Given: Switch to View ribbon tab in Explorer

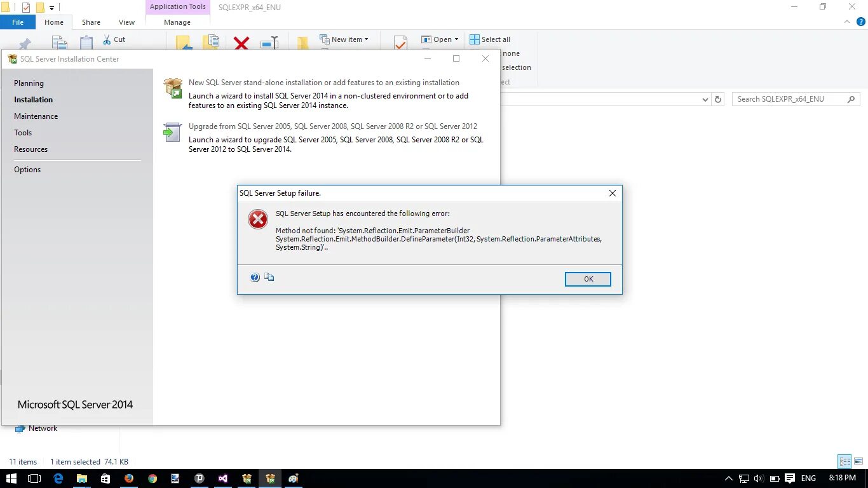Looking at the screenshot, I should tap(126, 22).
